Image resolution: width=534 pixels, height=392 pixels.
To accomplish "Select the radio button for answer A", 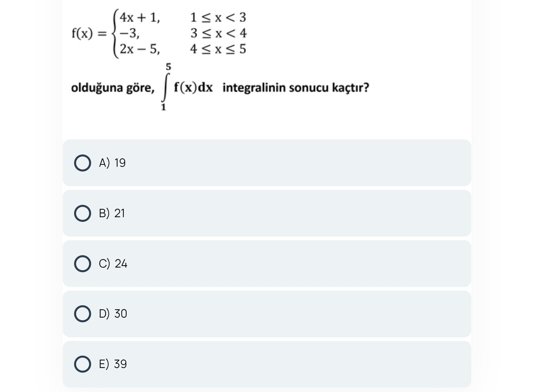I will (82, 163).
